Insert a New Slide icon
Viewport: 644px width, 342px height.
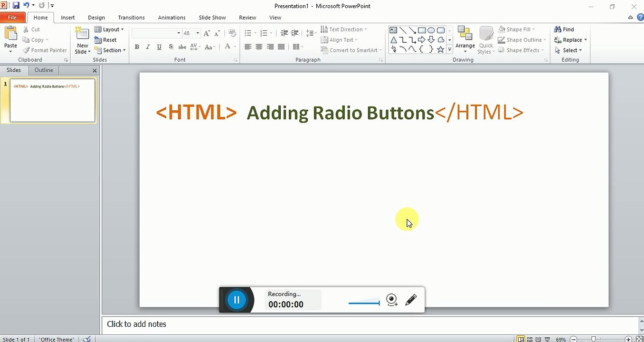click(82, 34)
